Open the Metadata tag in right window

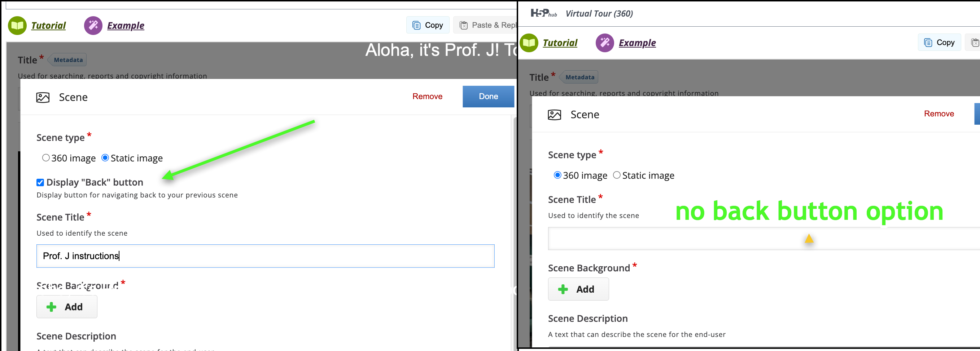pos(580,77)
